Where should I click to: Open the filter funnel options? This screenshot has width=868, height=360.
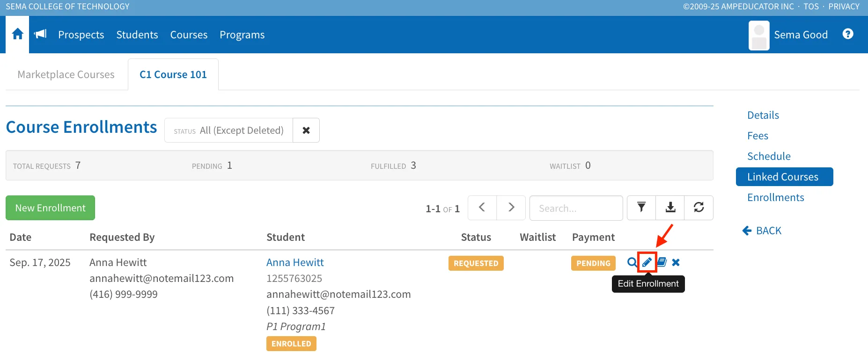tap(641, 208)
